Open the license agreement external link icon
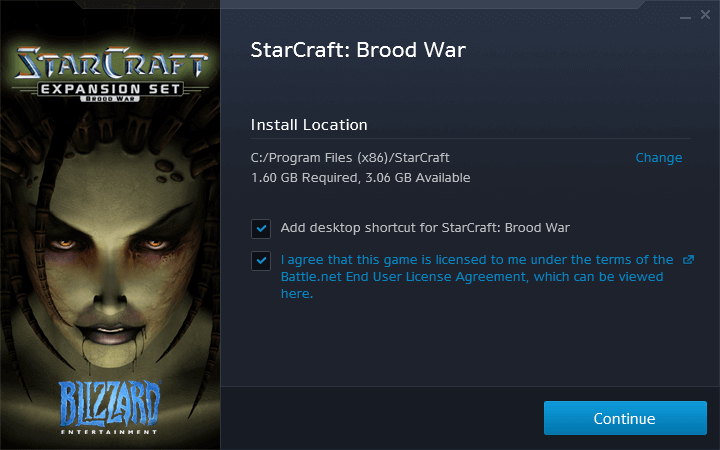The image size is (720, 450). (688, 260)
